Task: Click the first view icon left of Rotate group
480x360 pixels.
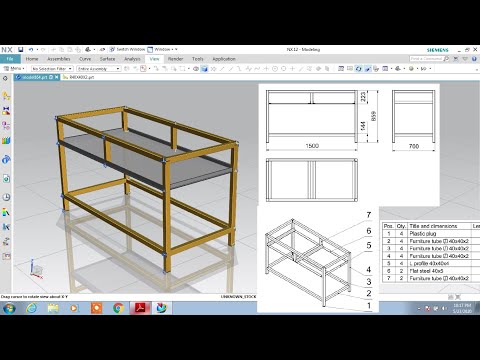Action: [x=341, y=69]
